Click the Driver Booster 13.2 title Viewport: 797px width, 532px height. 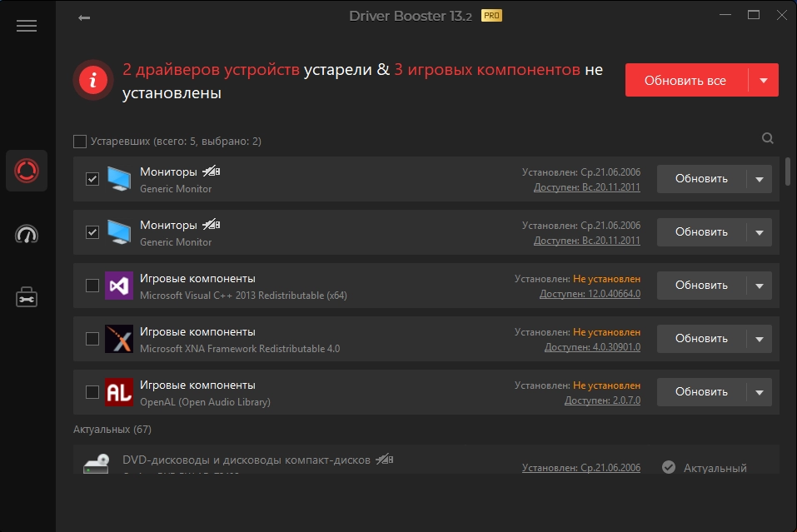411,17
